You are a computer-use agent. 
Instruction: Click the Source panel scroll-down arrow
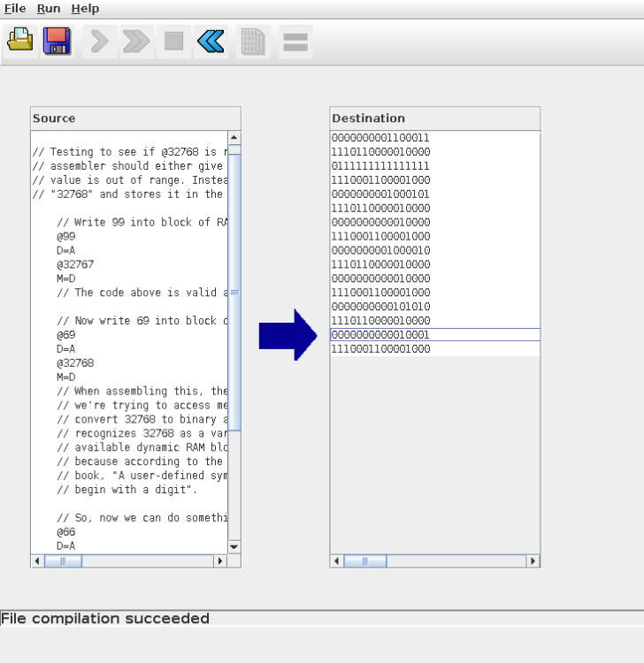[x=234, y=546]
